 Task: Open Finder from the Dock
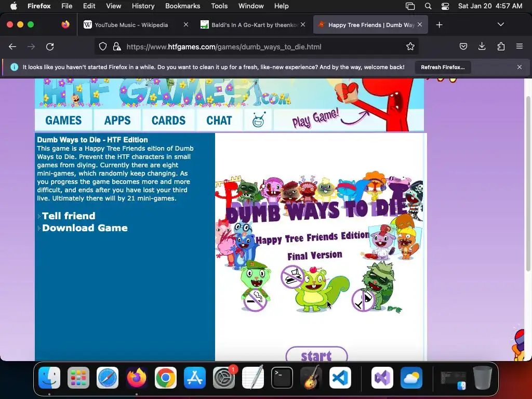click(49, 378)
